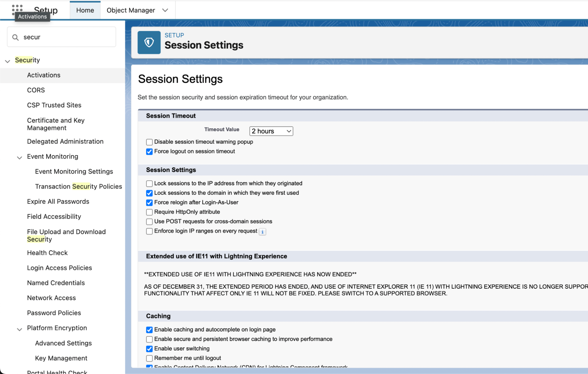Collapse the Security tree section
Viewport: 588px width, 374px height.
(8, 61)
